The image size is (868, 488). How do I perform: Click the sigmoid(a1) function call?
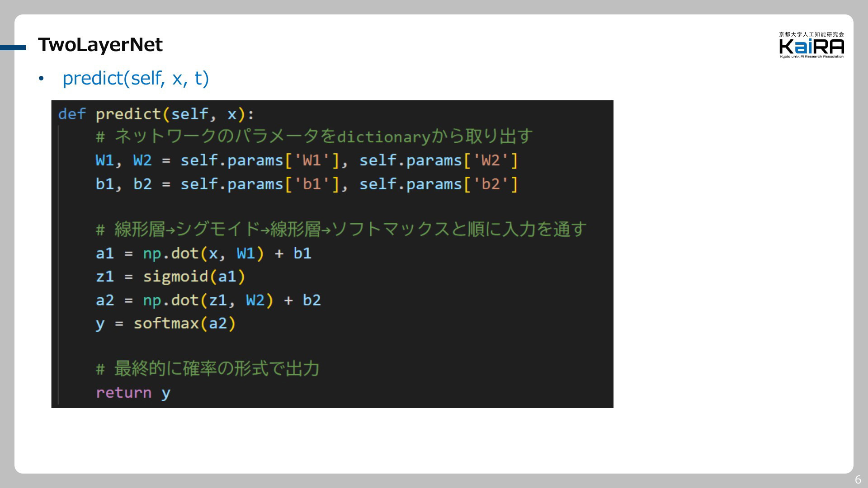[194, 277]
